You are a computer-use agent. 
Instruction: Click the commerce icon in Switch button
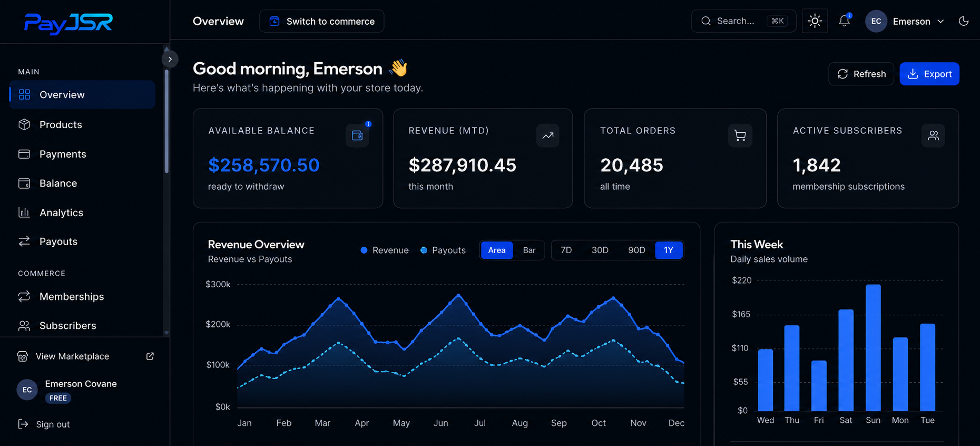275,21
